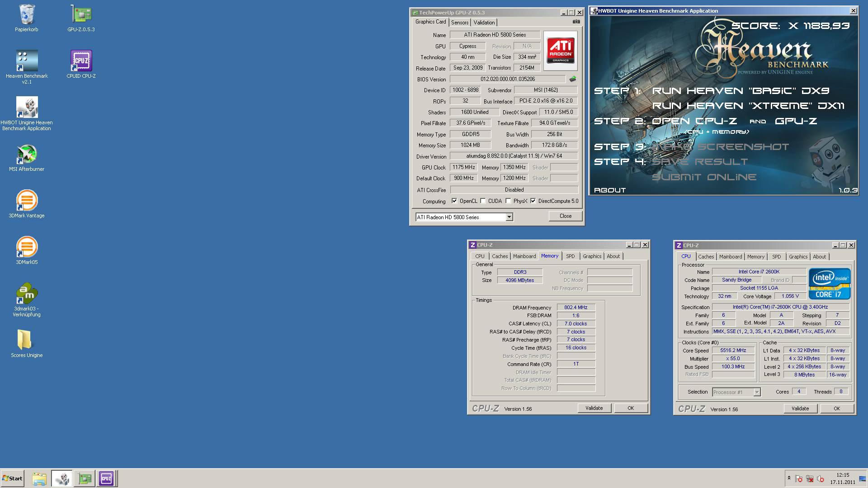868x488 pixels.
Task: Open the Processor #1 selection dropdown
Action: [757, 392]
